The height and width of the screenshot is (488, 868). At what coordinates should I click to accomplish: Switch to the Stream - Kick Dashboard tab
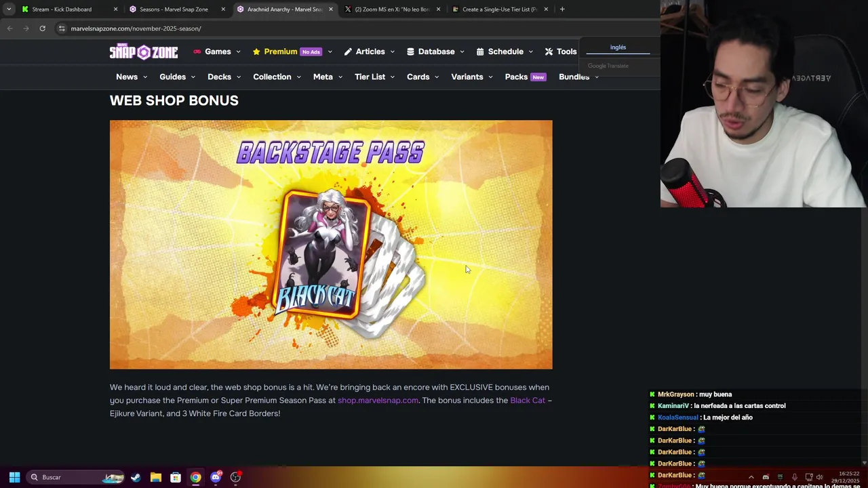pyautogui.click(x=62, y=9)
